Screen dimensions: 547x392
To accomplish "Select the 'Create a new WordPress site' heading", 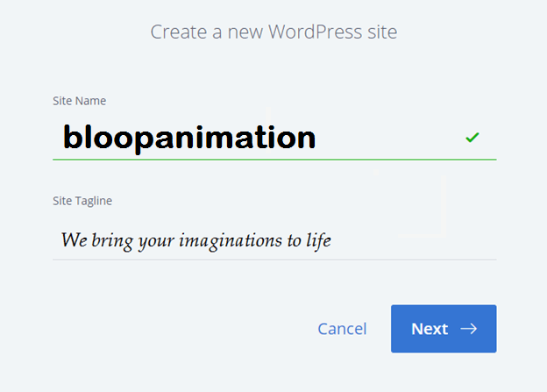I will coord(273,32).
